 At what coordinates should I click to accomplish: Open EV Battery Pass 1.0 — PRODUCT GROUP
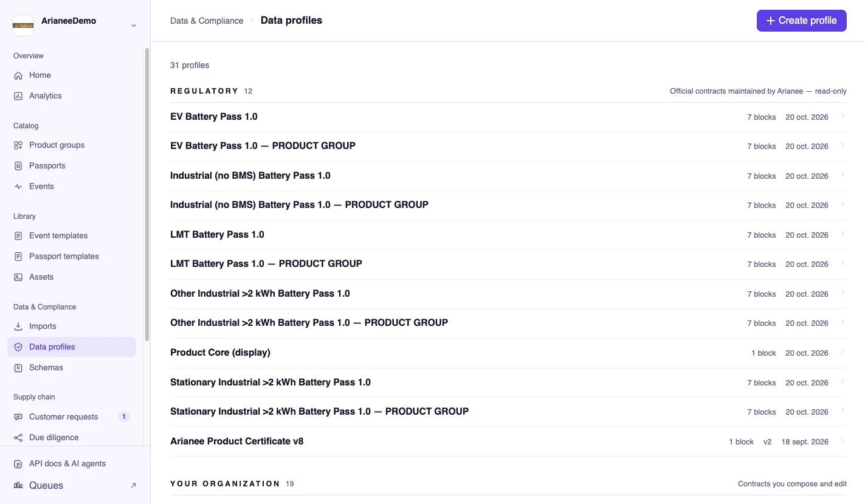point(508,146)
